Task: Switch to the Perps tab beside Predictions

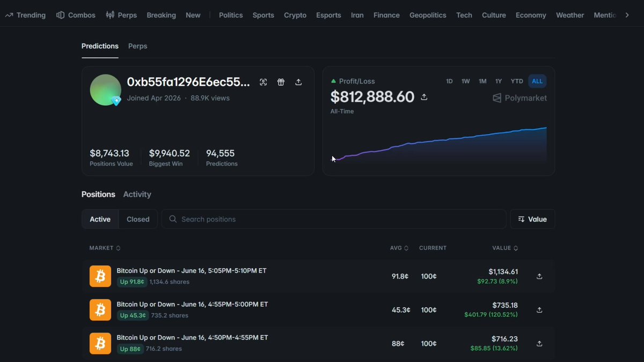Action: tap(138, 46)
